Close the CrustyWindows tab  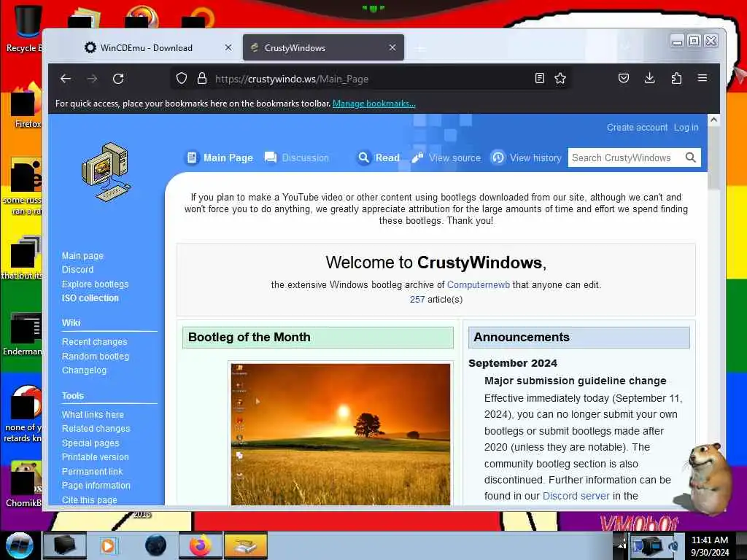click(x=392, y=47)
